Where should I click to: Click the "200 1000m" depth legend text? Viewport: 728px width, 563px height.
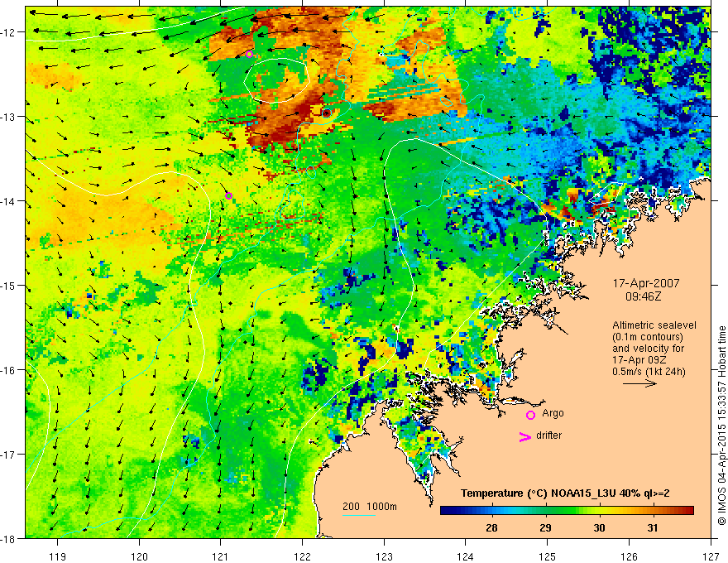370,507
